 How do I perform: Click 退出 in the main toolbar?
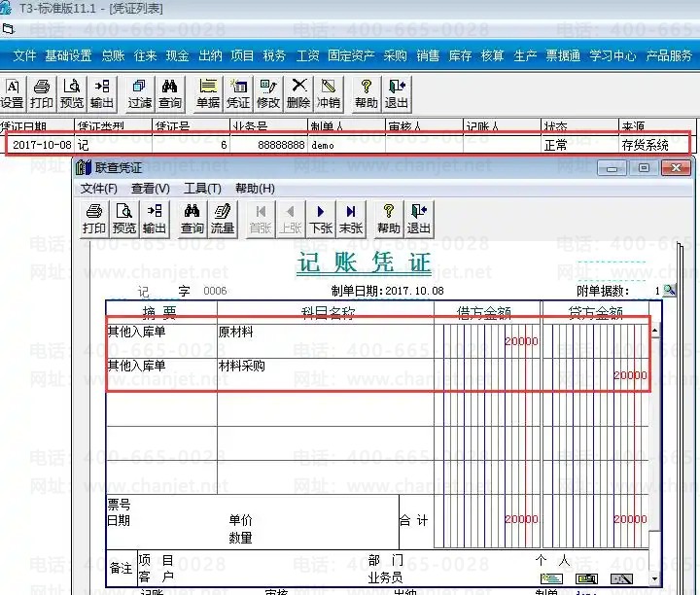point(397,94)
